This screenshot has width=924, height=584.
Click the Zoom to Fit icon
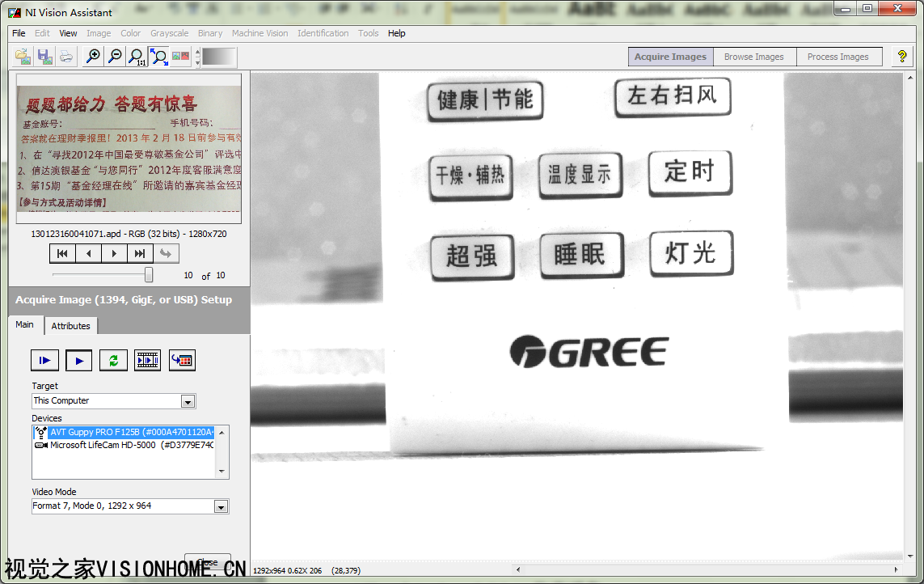[x=158, y=57]
